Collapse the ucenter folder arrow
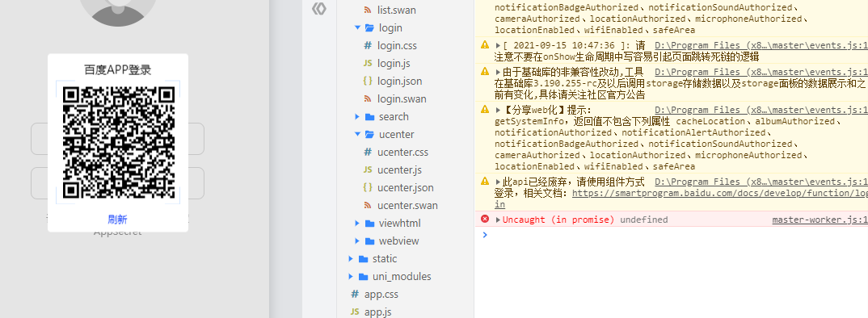Screen dimensions: 868x318 click(x=357, y=135)
